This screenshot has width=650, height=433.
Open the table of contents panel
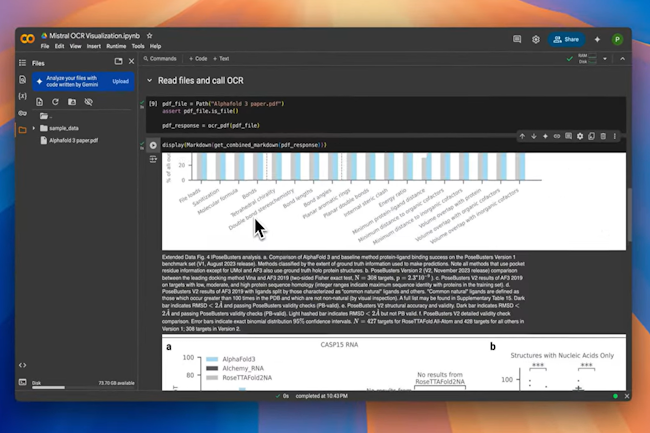22,63
